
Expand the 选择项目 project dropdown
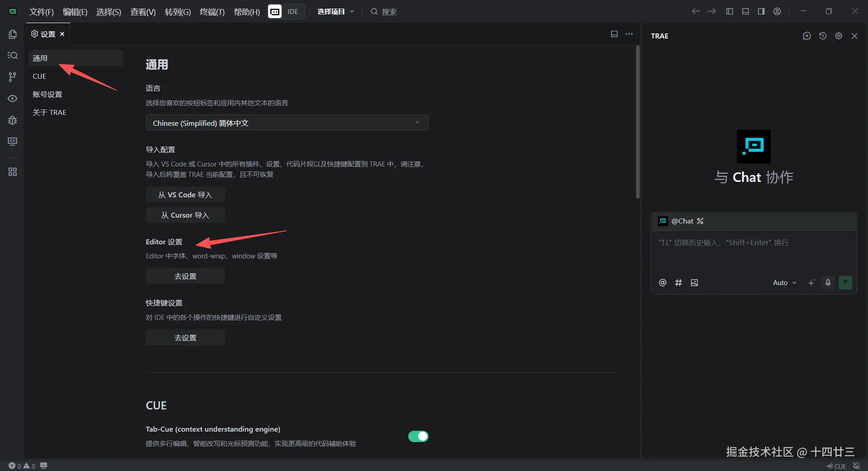(x=336, y=11)
